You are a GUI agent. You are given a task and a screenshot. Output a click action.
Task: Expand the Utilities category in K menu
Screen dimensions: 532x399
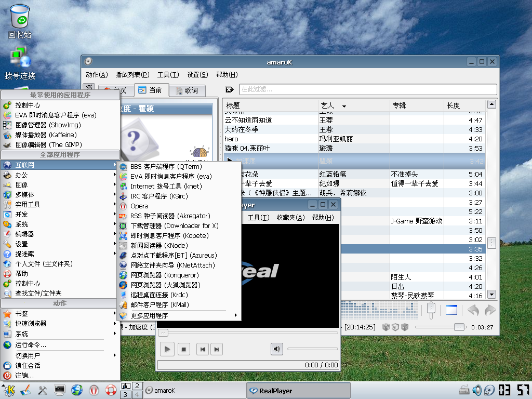pos(60,205)
